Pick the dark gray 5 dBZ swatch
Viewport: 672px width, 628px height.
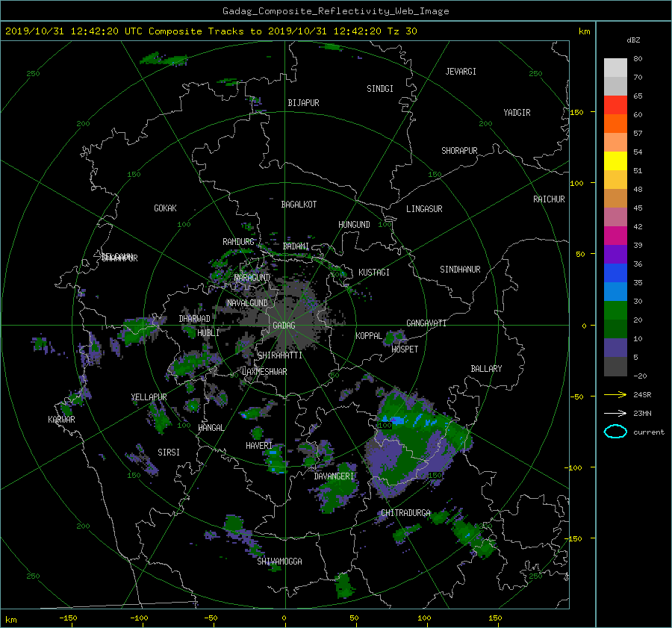615,366
